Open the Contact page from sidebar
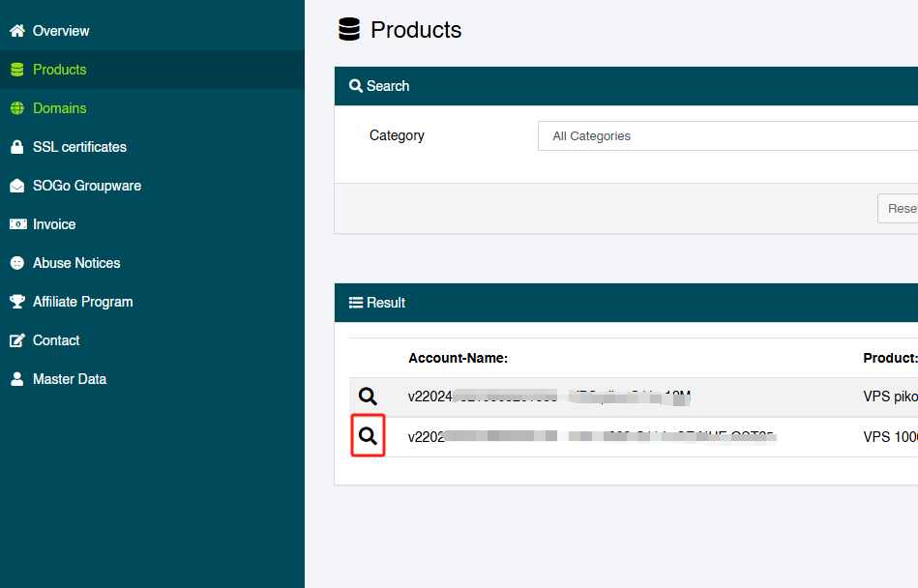This screenshot has height=588, width=918. click(56, 340)
